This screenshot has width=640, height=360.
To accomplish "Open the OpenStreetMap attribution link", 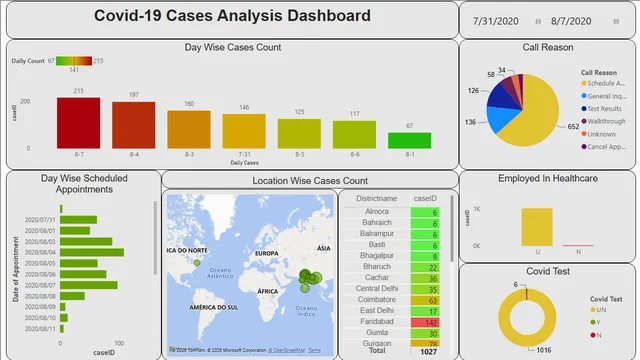I will click(x=287, y=350).
